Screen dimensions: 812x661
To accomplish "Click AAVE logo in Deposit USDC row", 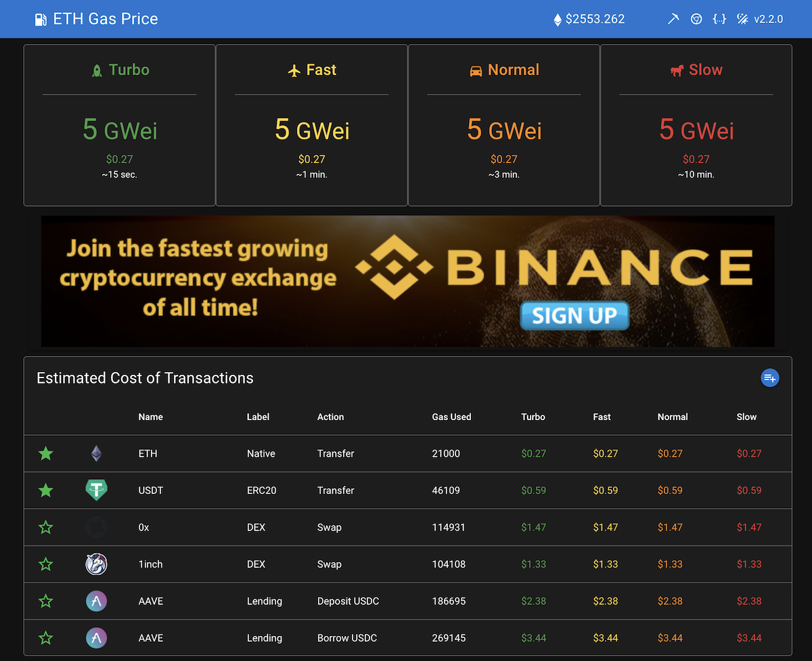I will click(x=96, y=601).
